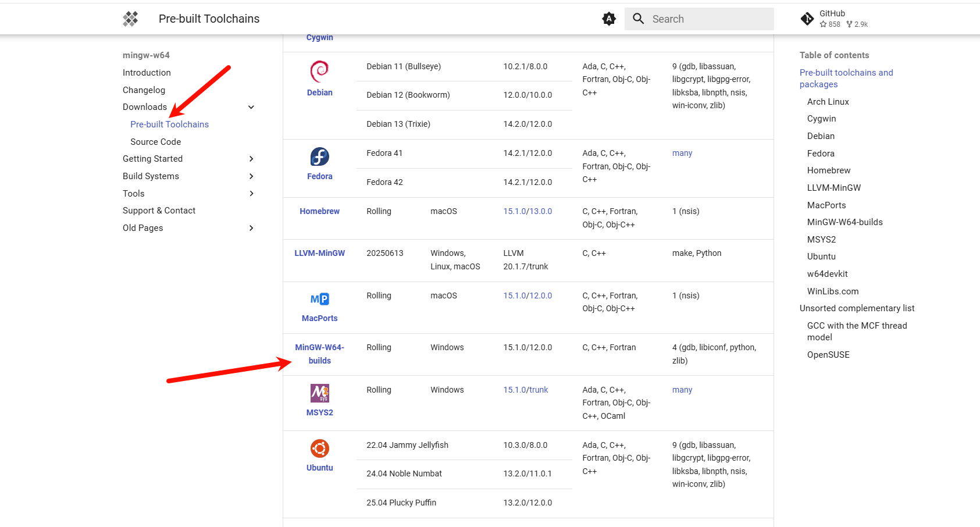Select Pre-built Toolchains in sidebar
This screenshot has width=980, height=527.
tap(169, 124)
